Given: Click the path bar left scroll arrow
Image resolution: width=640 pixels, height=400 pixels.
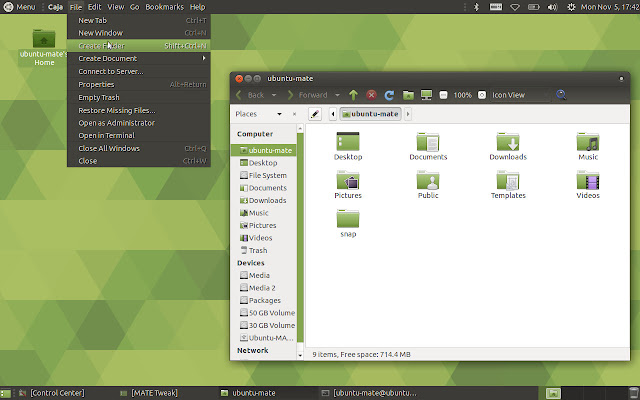Looking at the screenshot, I should (333, 114).
